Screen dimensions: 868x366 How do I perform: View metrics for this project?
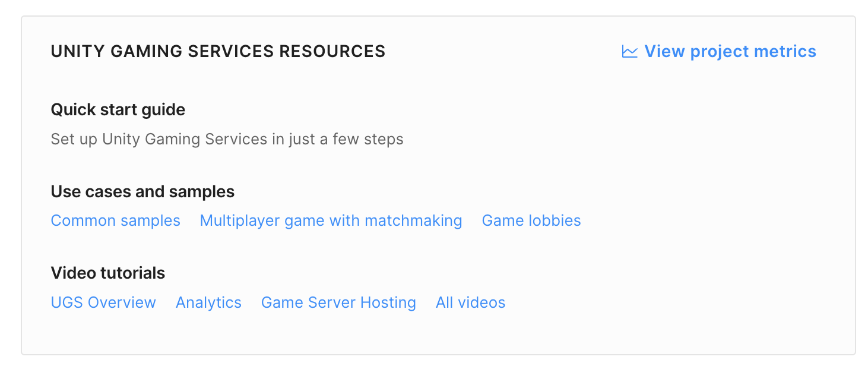point(730,51)
